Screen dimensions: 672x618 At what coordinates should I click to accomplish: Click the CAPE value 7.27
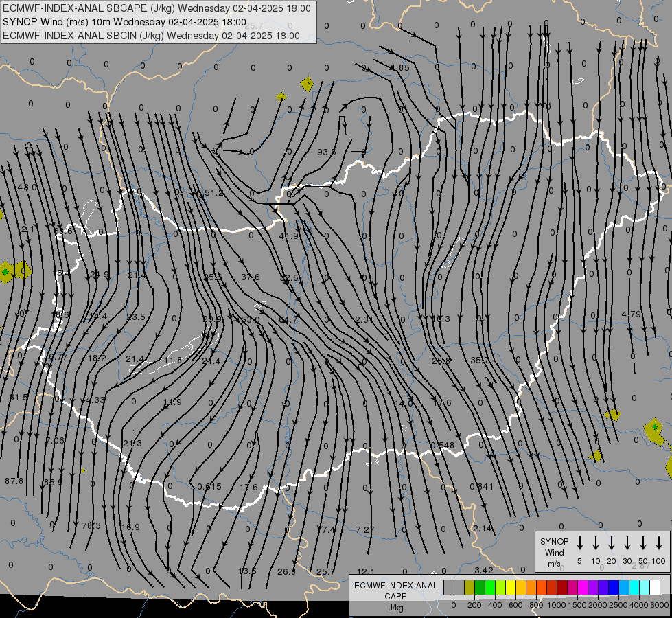[365, 530]
